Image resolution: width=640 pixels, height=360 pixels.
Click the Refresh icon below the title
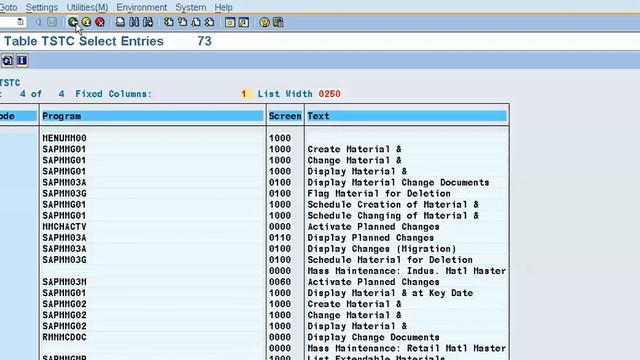click(7, 61)
